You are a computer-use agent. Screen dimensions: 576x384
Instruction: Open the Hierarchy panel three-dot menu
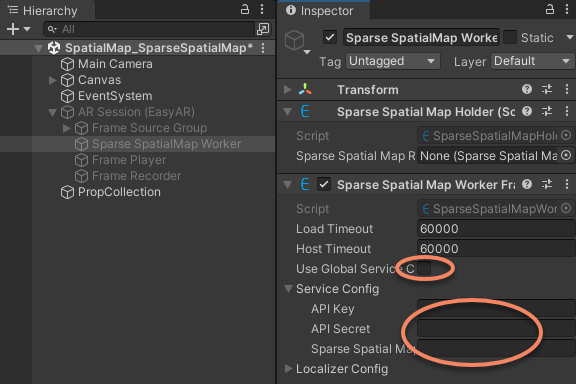pyautogui.click(x=262, y=9)
